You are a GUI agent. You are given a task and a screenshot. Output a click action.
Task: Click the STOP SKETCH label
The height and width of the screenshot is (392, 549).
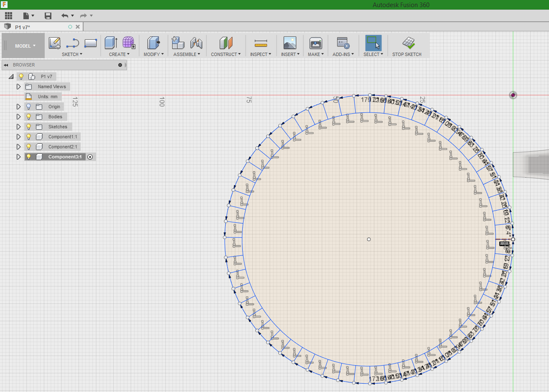click(x=407, y=54)
